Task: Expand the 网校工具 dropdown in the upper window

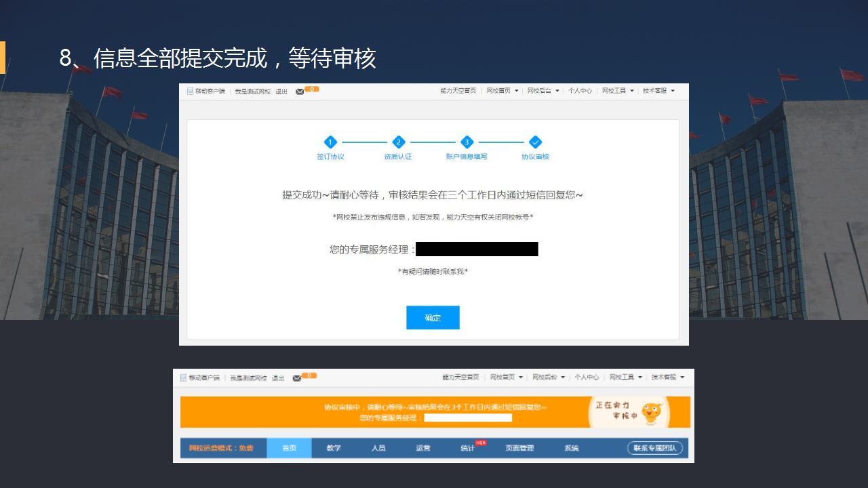Action: 618,91
